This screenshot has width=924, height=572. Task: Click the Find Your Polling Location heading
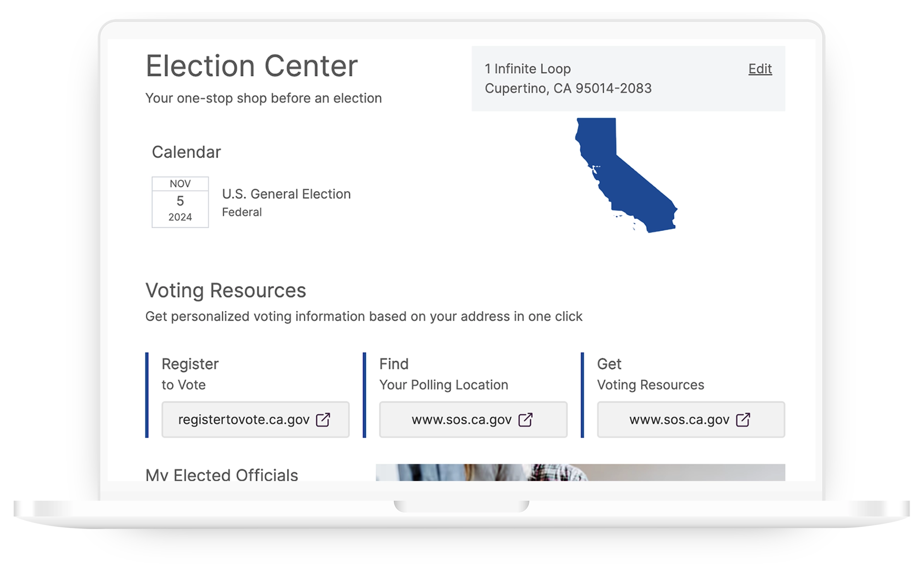(444, 374)
